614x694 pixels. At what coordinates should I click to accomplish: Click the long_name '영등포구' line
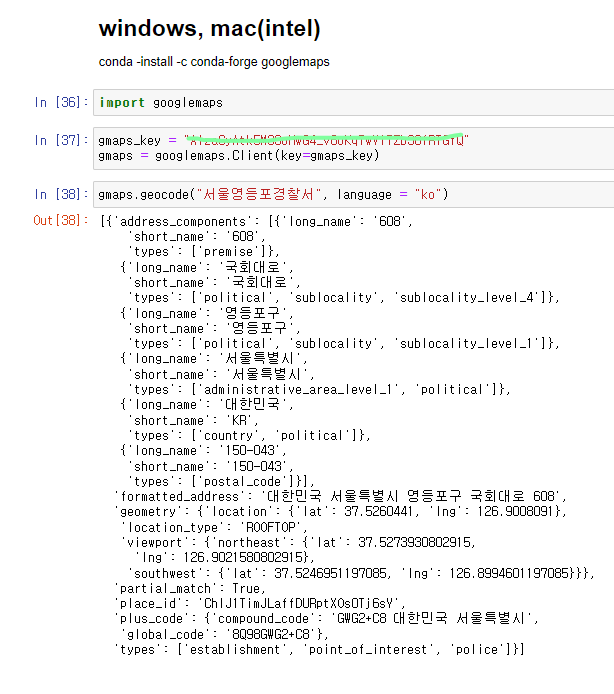(x=207, y=313)
